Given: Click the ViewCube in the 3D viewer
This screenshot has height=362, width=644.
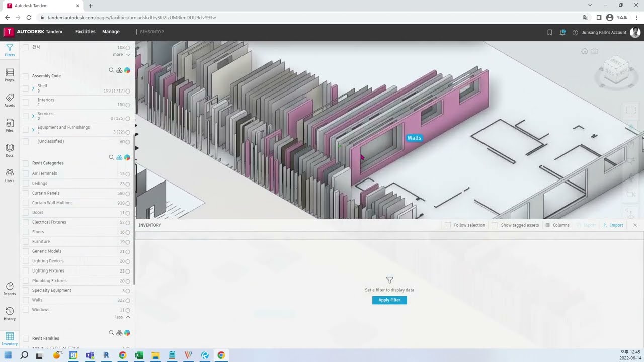Looking at the screenshot, I should coord(616,70).
